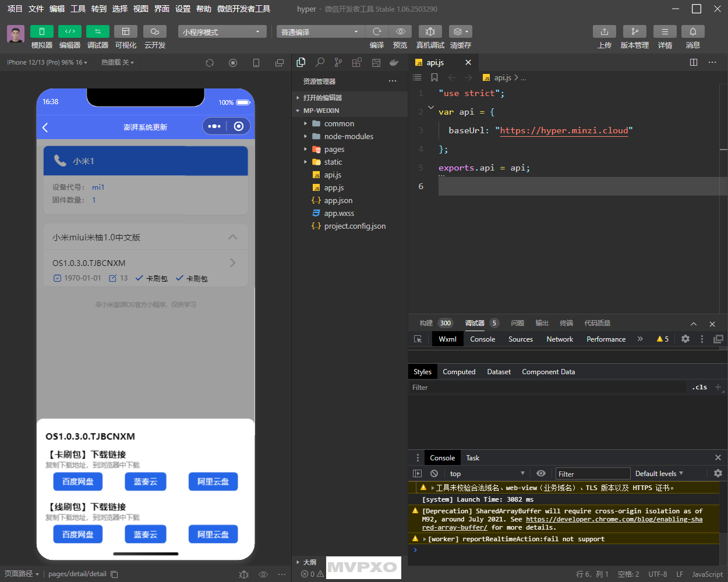This screenshot has height=582, width=728.
Task: Toggle the 预览 preview eye button
Action: [401, 31]
